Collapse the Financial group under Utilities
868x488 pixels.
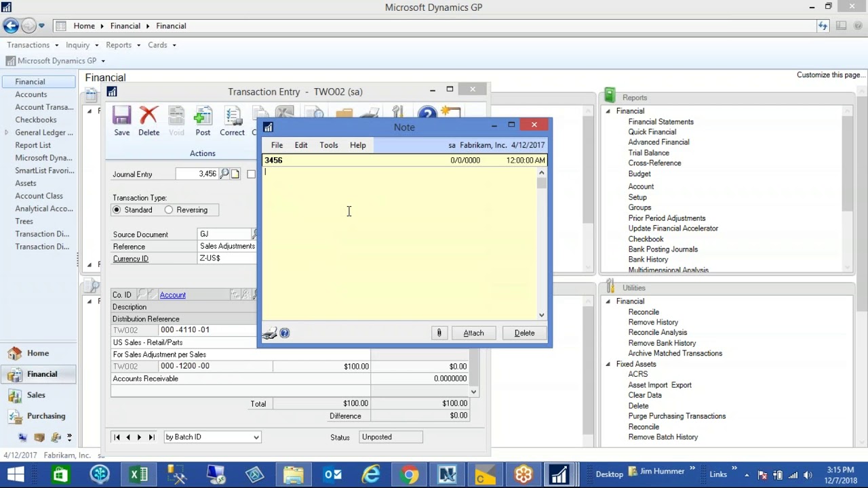608,302
